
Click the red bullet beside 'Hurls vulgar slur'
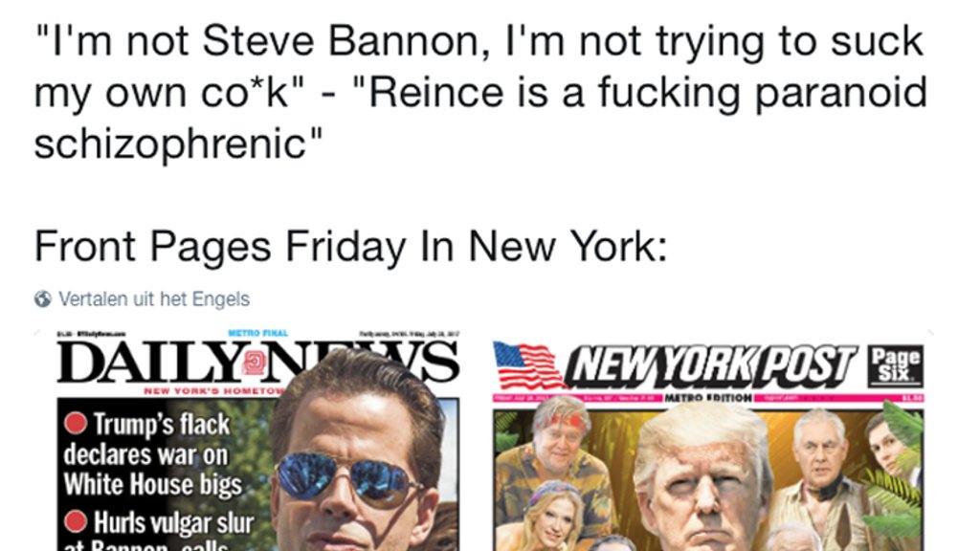point(75,522)
